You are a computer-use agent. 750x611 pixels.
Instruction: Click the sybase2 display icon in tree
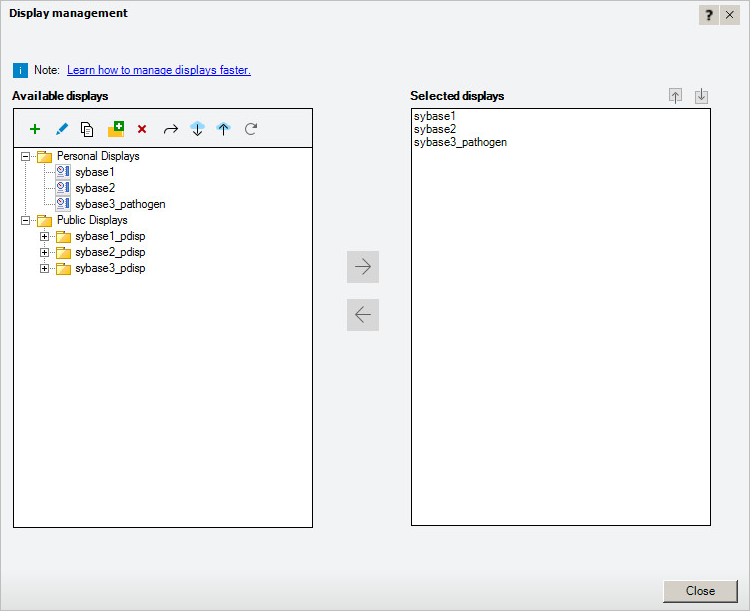pyautogui.click(x=63, y=188)
